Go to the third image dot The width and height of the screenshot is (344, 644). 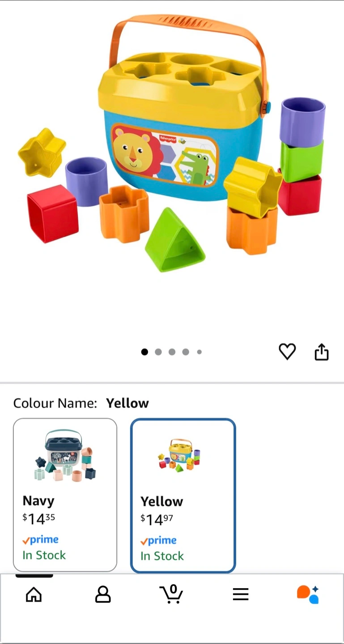click(172, 352)
